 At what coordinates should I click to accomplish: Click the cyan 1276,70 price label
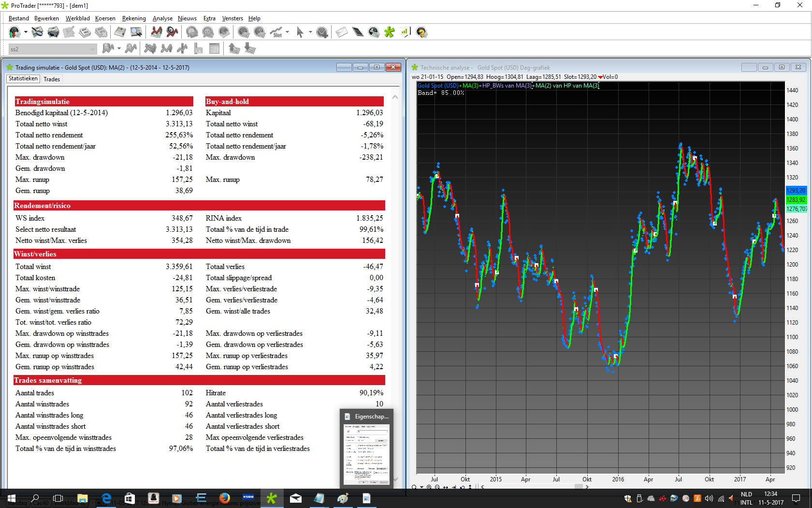797,209
